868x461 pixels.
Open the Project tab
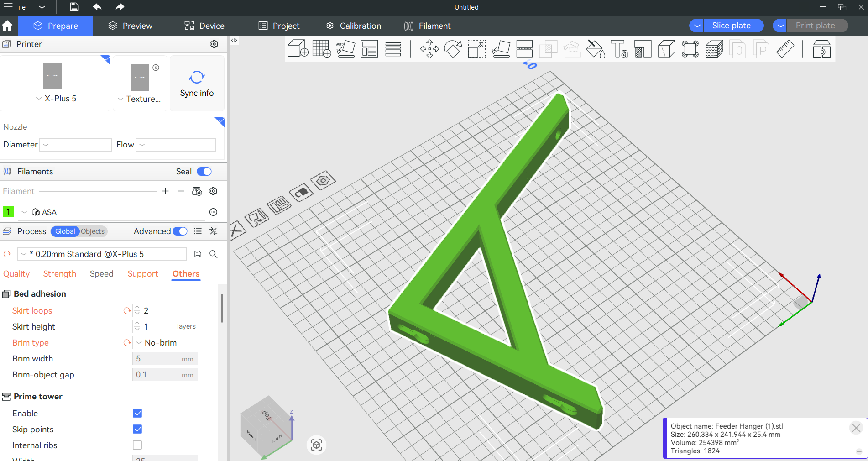coord(279,26)
